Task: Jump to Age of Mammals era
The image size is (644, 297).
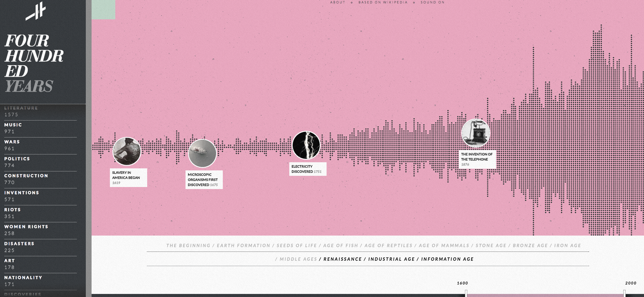Action: [x=444, y=245]
